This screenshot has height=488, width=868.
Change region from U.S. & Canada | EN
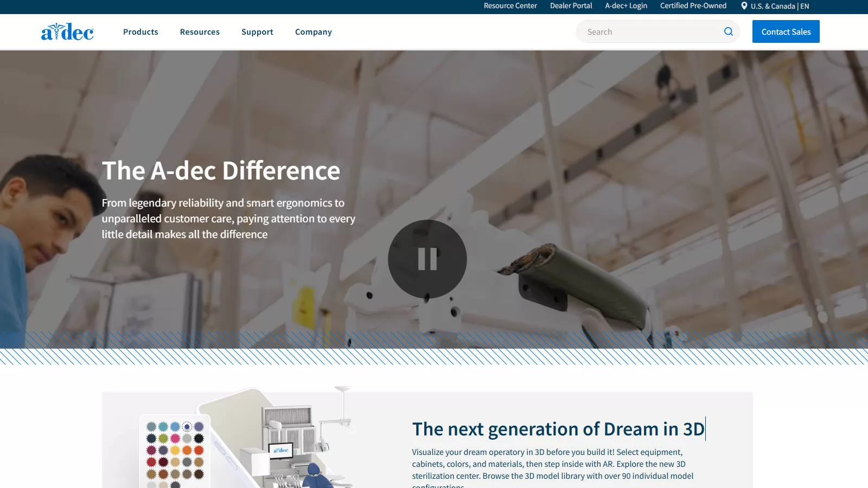coord(780,6)
